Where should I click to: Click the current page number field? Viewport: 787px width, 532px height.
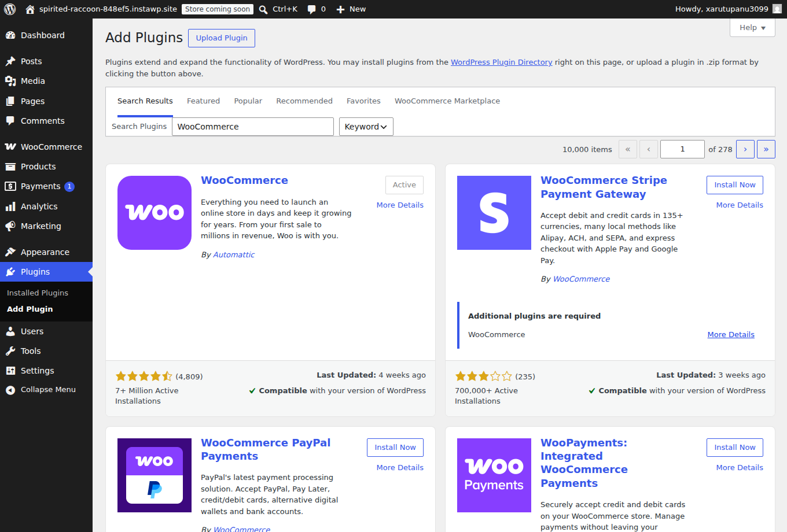682,149
